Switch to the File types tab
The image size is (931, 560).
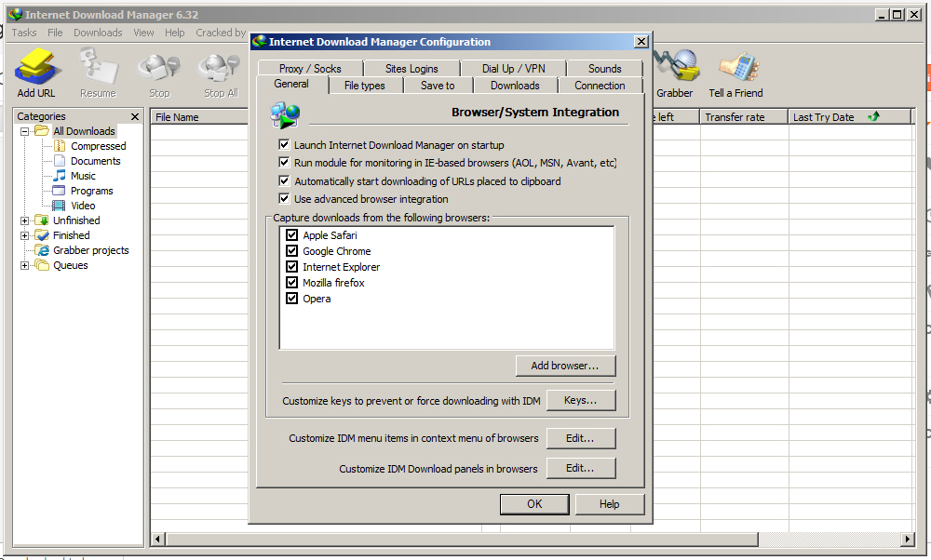point(365,86)
